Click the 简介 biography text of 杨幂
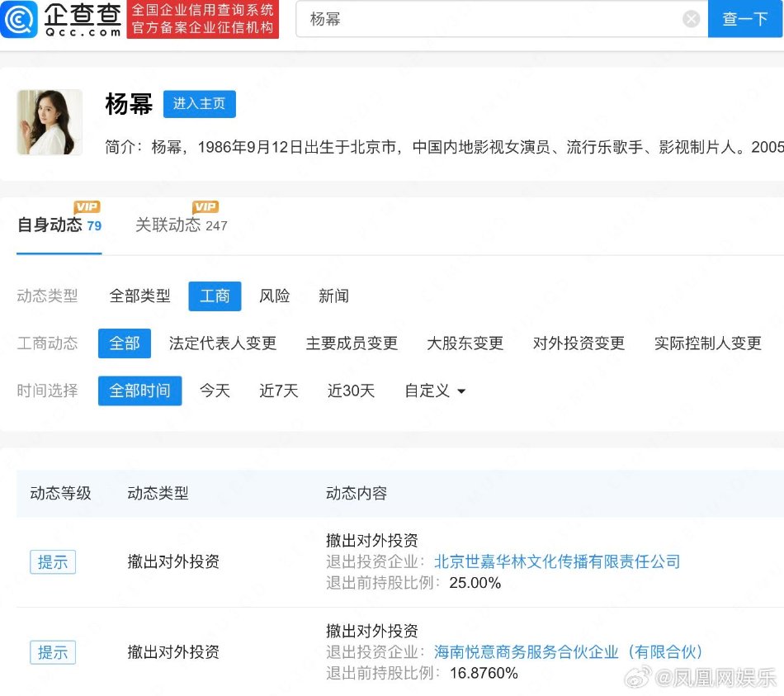 pos(444,147)
